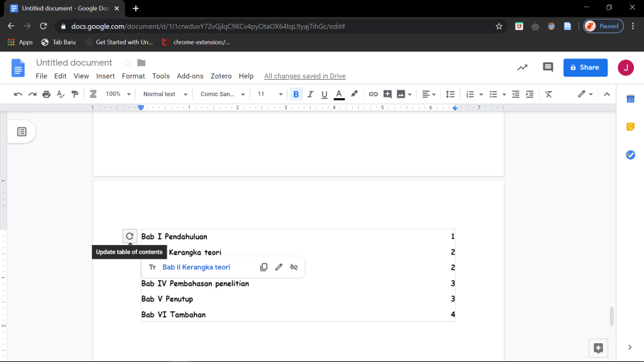Toggle italic formatting

pyautogui.click(x=310, y=94)
